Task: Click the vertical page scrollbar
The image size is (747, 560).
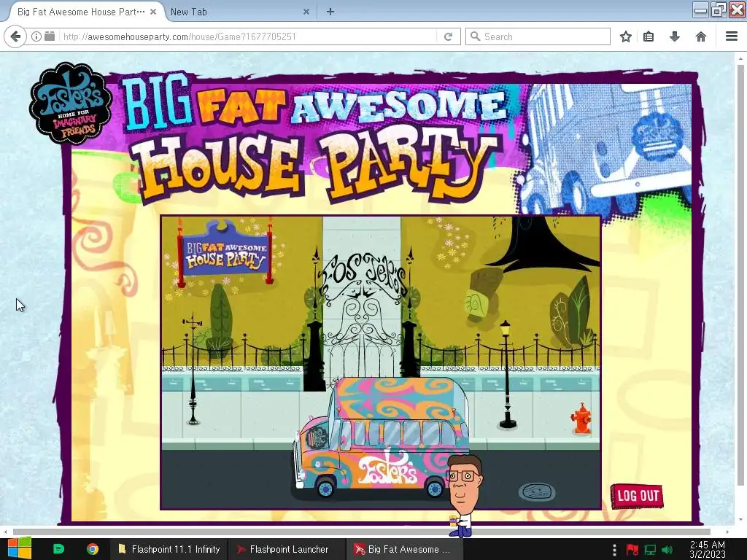Action: (x=740, y=276)
